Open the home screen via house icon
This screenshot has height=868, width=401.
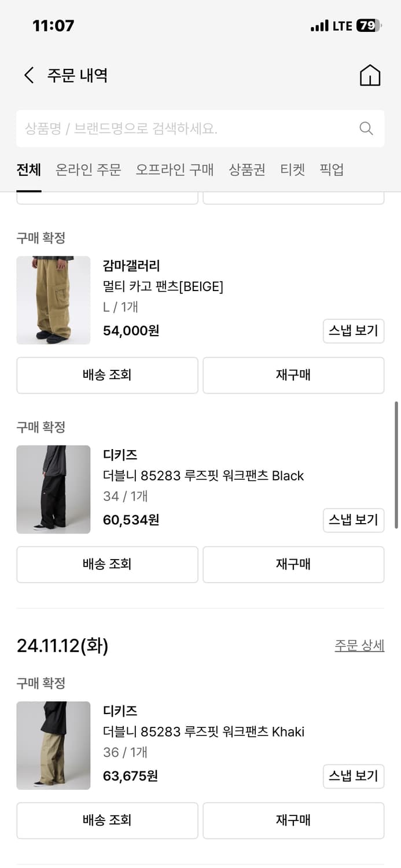click(370, 75)
